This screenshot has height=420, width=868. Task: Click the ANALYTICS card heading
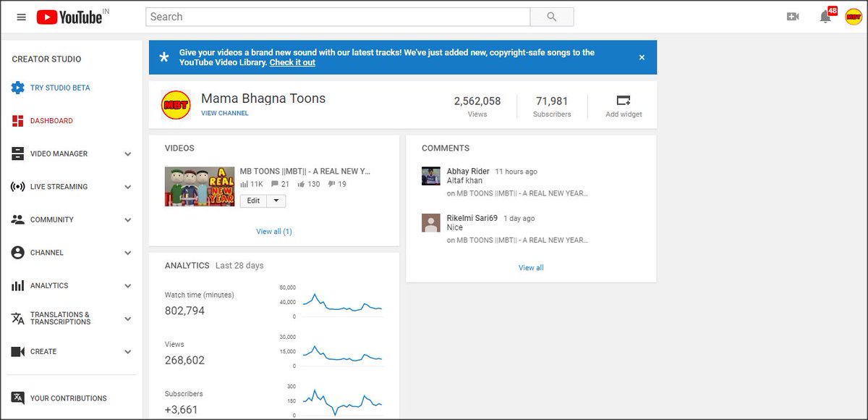[x=187, y=266]
